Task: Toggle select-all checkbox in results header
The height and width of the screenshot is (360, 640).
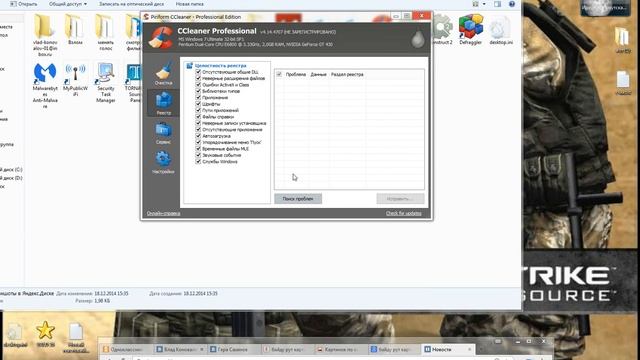Action: click(x=279, y=74)
